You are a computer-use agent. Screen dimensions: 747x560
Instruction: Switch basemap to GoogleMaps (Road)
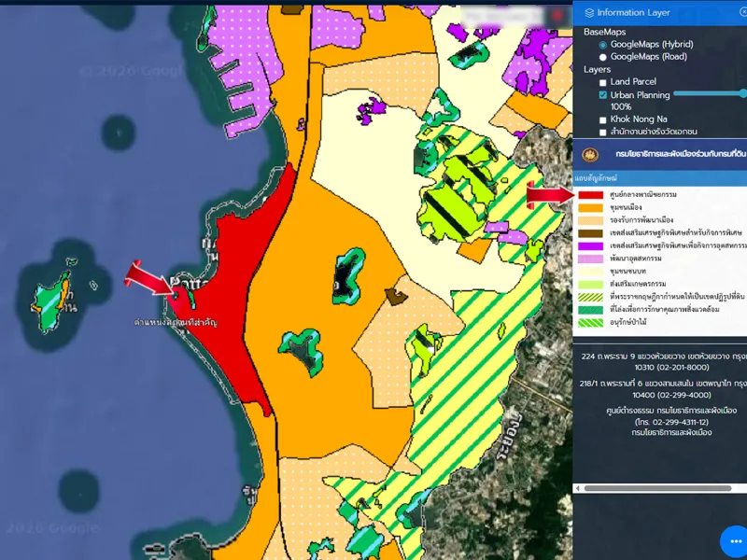602,57
